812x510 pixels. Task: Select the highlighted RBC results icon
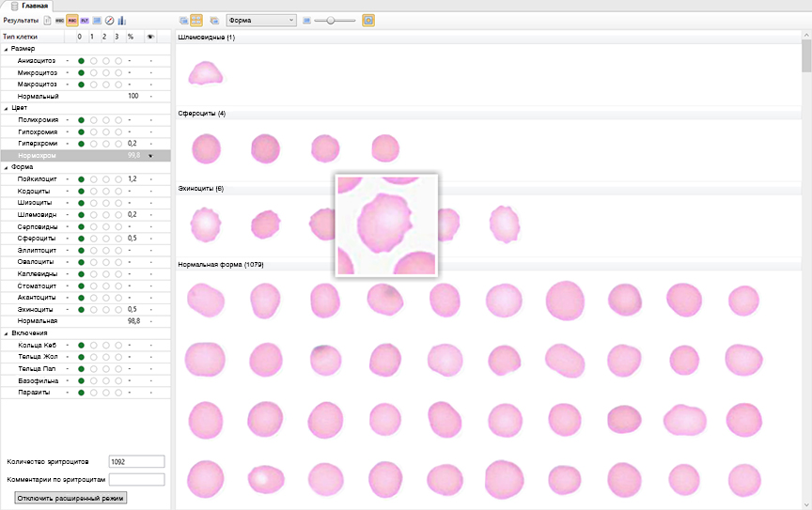72,20
